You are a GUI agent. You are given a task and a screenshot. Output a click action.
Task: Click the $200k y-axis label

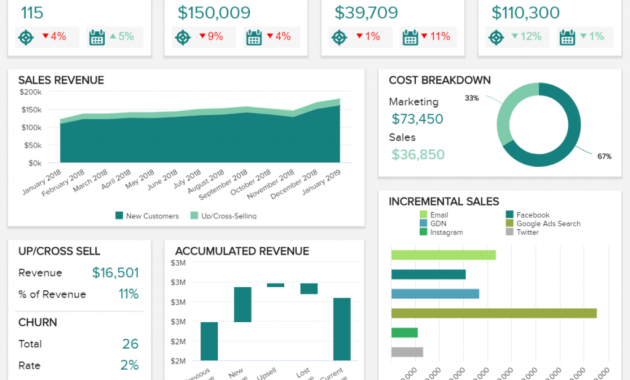point(31,92)
